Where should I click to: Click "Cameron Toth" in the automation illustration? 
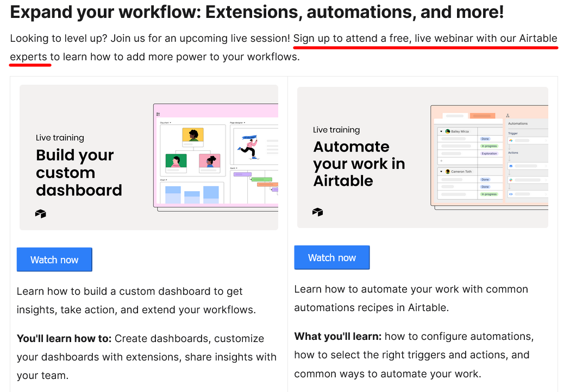461,172
